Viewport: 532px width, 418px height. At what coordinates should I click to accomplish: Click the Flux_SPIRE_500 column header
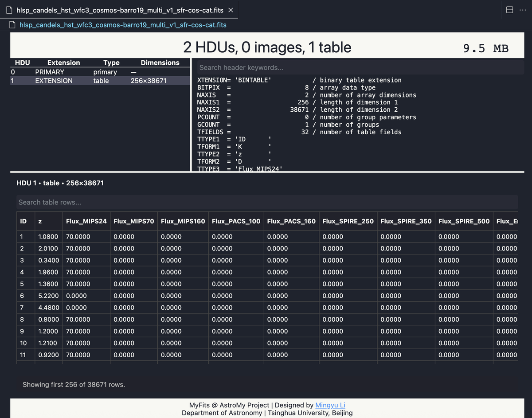(x=464, y=221)
